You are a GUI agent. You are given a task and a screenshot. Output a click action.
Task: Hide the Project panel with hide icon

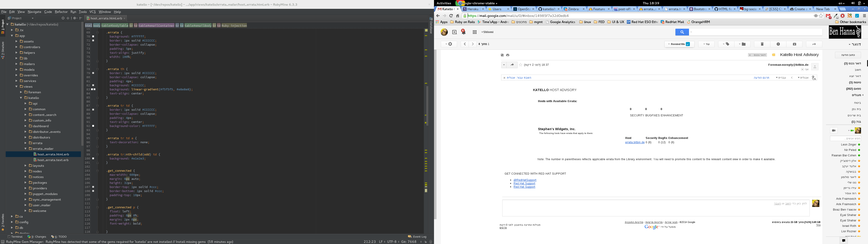coord(81,18)
